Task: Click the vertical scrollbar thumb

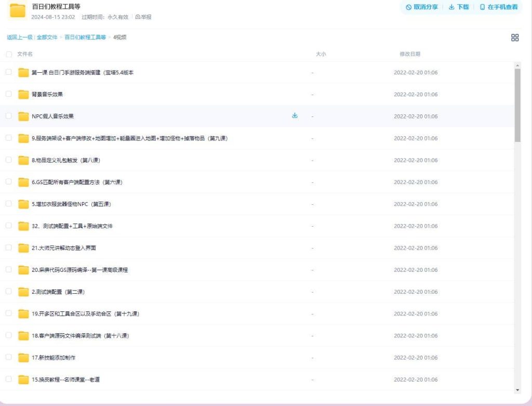Action: (x=517, y=105)
